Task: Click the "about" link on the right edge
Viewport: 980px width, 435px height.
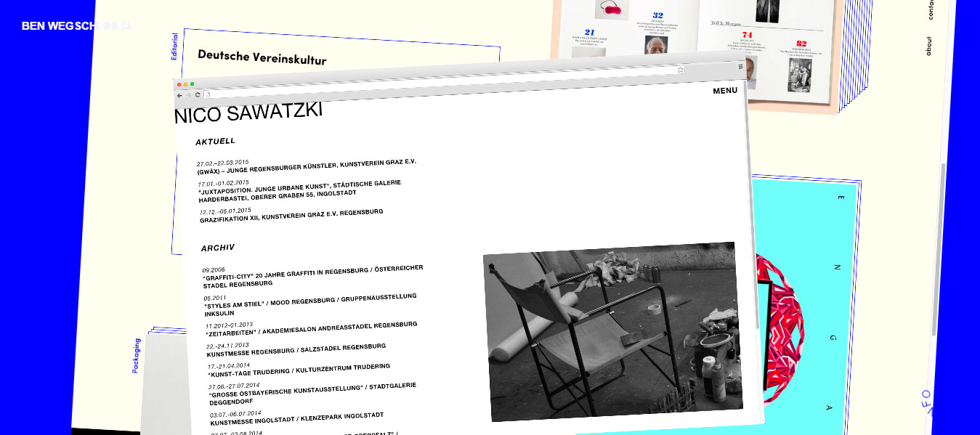Action: point(931,46)
